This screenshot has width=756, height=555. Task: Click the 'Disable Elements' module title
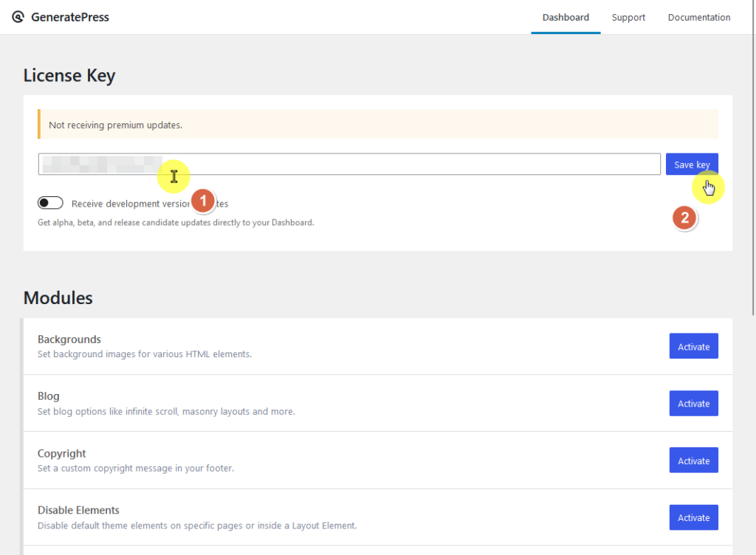(x=78, y=510)
